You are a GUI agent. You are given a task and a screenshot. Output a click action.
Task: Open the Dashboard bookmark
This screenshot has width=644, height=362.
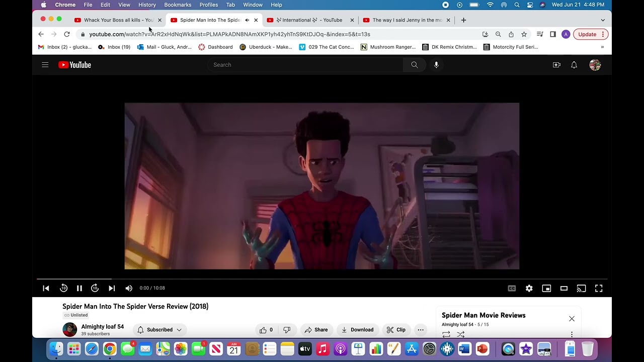(x=215, y=47)
